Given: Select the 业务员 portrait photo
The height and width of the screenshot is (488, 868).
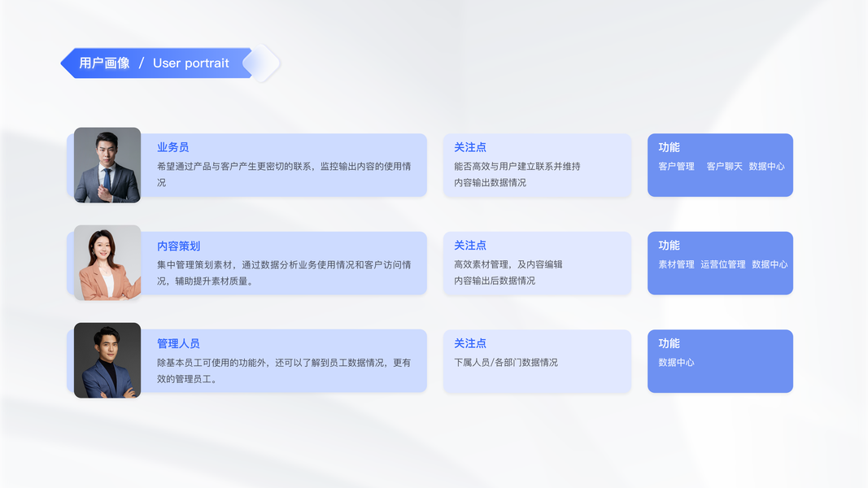Looking at the screenshot, I should point(107,165).
